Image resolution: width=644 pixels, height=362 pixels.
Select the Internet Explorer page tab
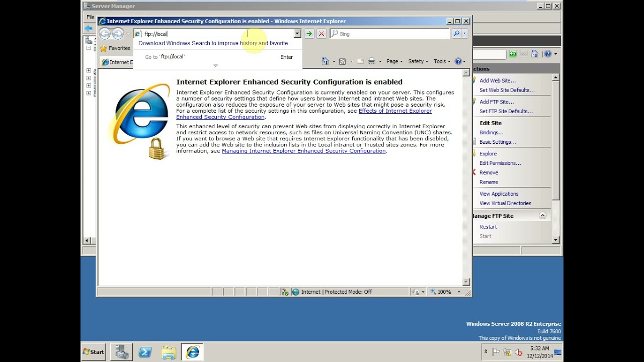(x=117, y=62)
